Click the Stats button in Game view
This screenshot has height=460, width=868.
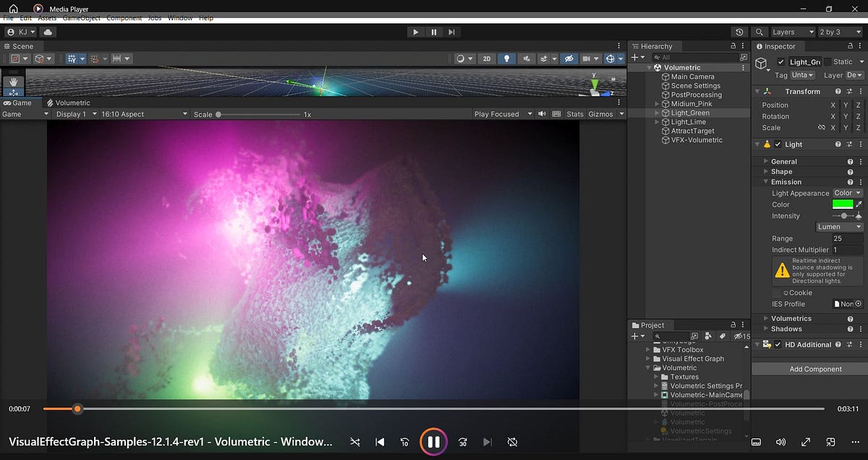pos(575,114)
